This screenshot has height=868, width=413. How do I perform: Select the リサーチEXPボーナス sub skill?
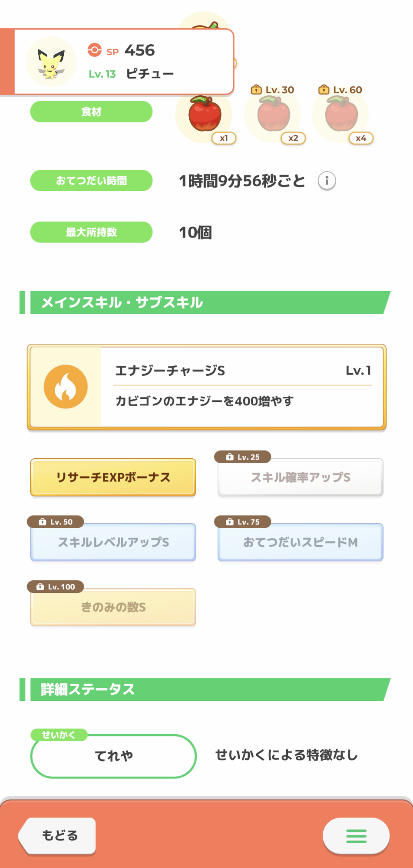(x=113, y=477)
